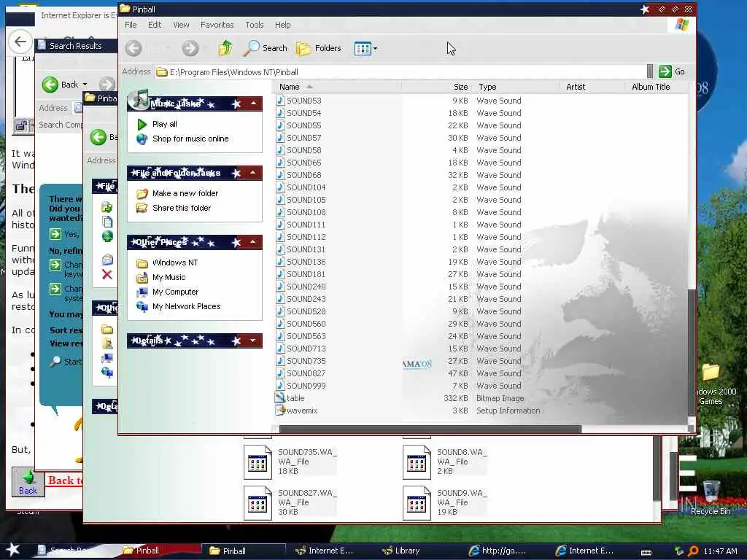Select SOUND9.WA_ file icon in back window
The height and width of the screenshot is (560, 747).
click(x=417, y=502)
